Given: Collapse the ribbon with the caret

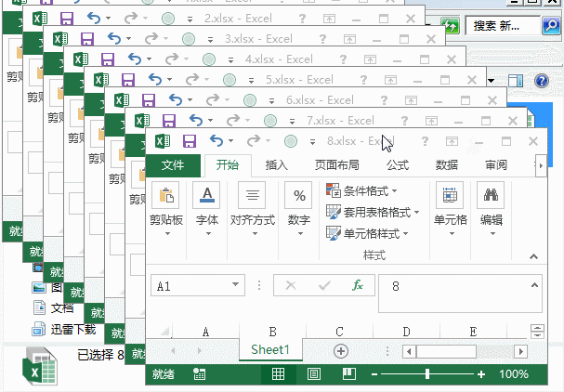Looking at the screenshot, I should click(533, 256).
